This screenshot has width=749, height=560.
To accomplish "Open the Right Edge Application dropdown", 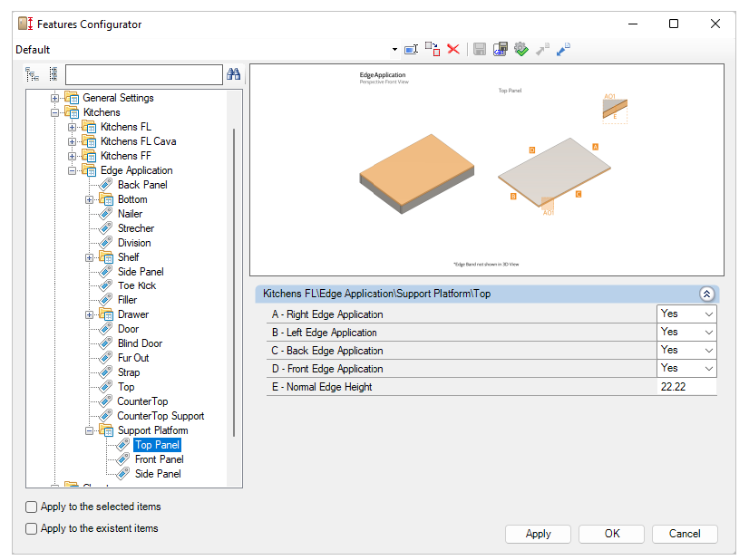I will coord(707,314).
